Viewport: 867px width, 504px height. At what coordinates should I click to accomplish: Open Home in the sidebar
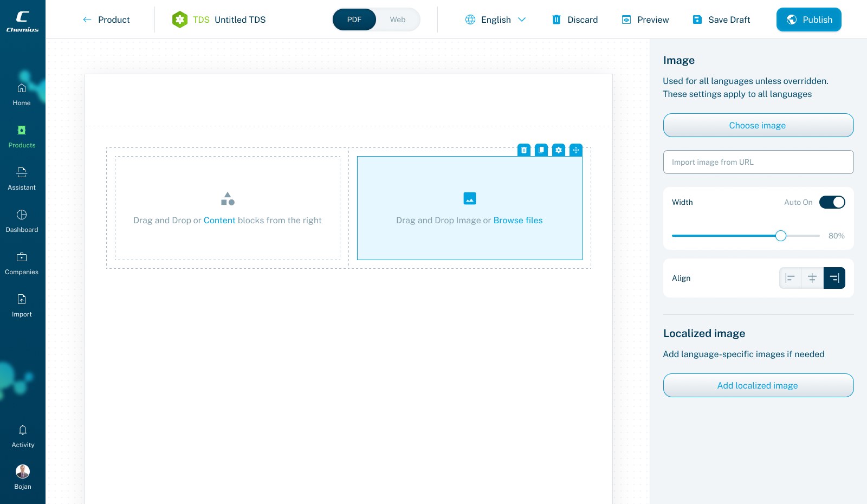(22, 95)
